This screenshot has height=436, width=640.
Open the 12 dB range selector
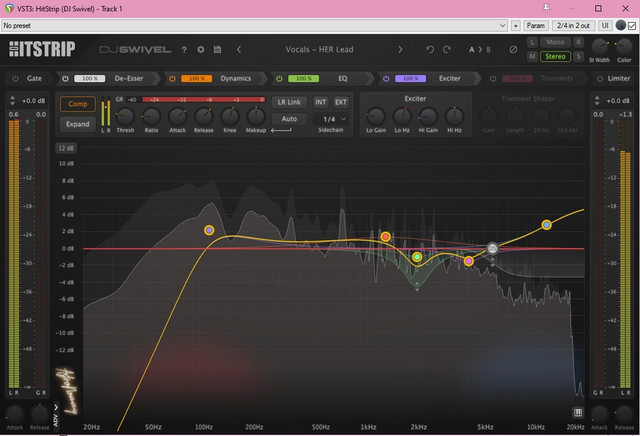[x=66, y=148]
